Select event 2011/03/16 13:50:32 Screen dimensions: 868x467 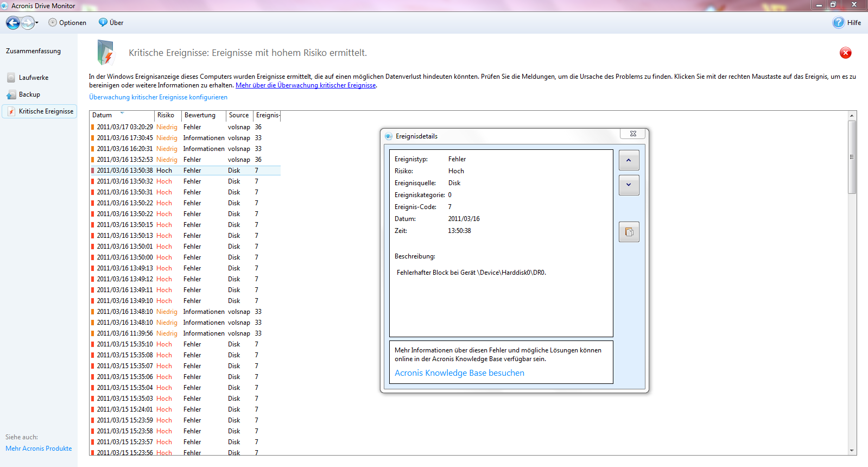[185, 181]
